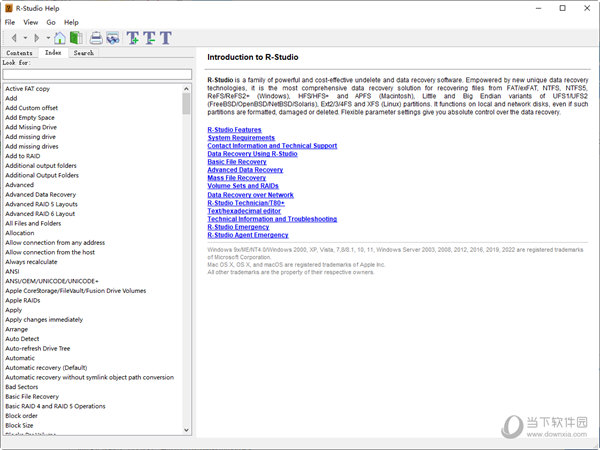This screenshot has width=600, height=450.
Task: Go to the Home page icon
Action: (x=59, y=38)
